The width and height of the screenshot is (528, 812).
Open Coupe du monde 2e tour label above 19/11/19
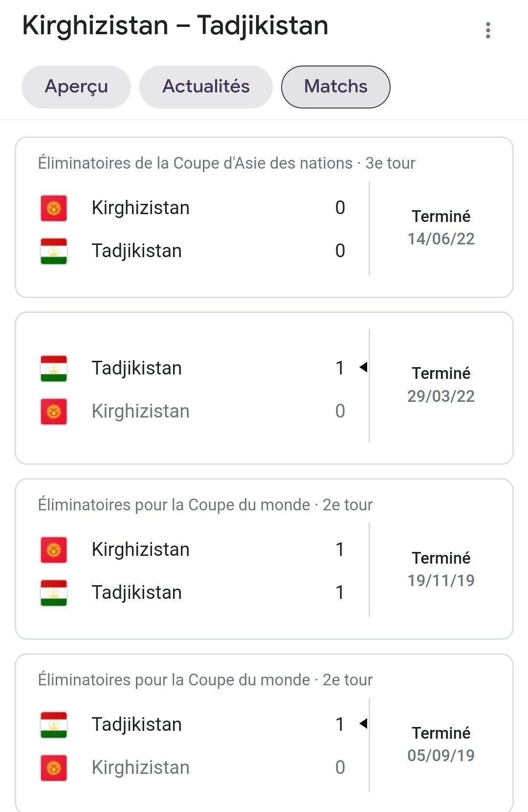click(205, 505)
